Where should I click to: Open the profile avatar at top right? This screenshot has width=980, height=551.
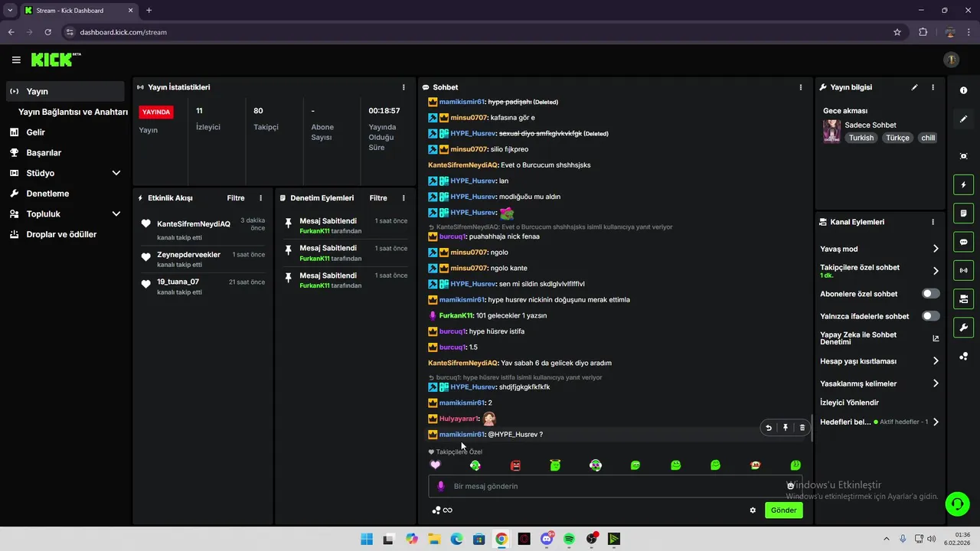click(951, 60)
